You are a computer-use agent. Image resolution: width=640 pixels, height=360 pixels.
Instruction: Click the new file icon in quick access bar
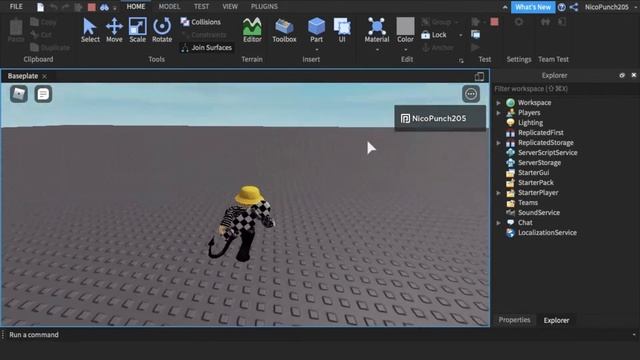pyautogui.click(x=40, y=7)
